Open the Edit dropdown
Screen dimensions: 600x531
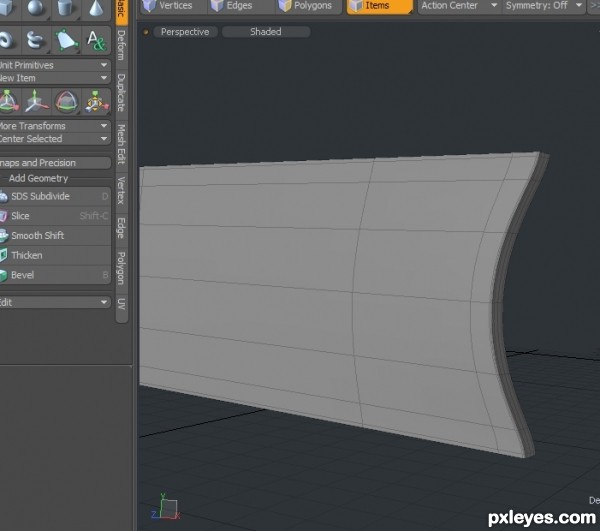pos(55,302)
